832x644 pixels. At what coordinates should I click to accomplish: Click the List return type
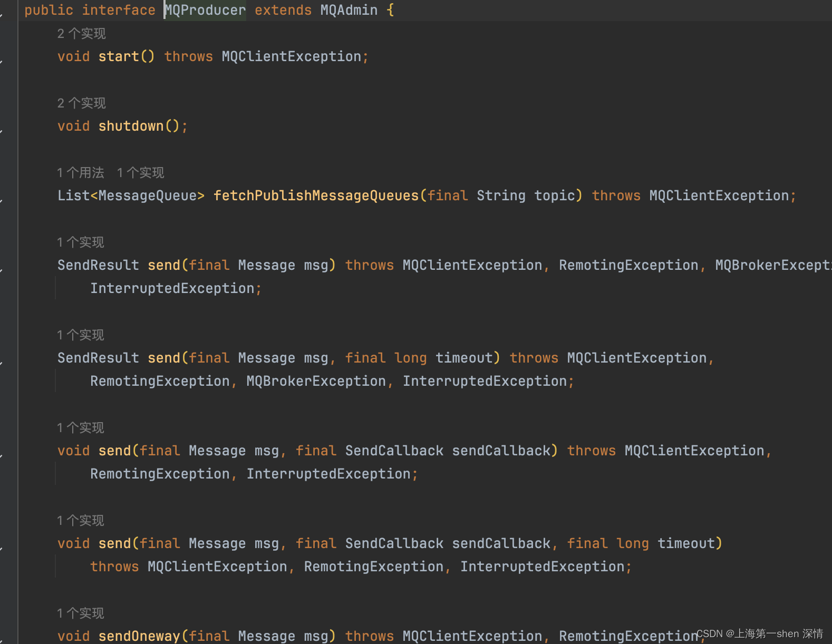point(74,196)
